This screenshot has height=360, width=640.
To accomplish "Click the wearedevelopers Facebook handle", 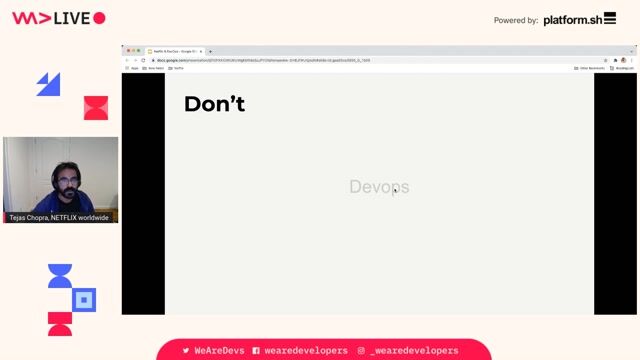I will pos(306,351).
